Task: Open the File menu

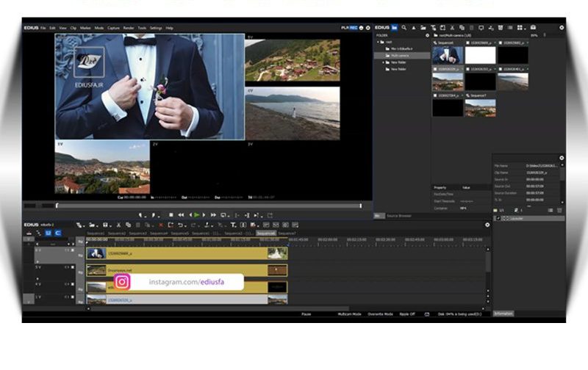Action: click(x=43, y=28)
